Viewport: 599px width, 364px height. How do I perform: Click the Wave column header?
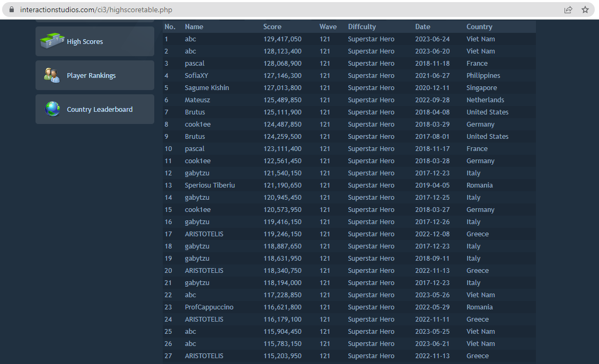point(328,26)
